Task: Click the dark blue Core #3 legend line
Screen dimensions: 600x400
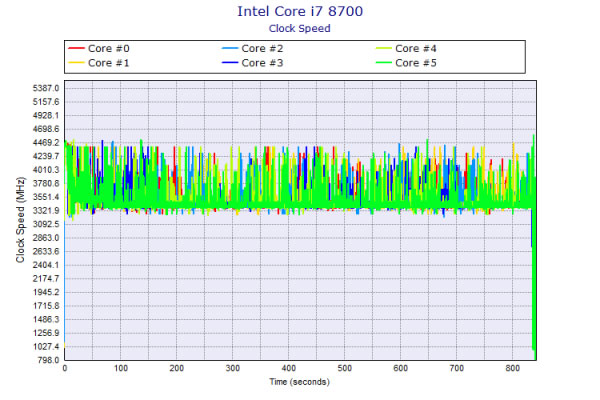Action: tap(230, 62)
